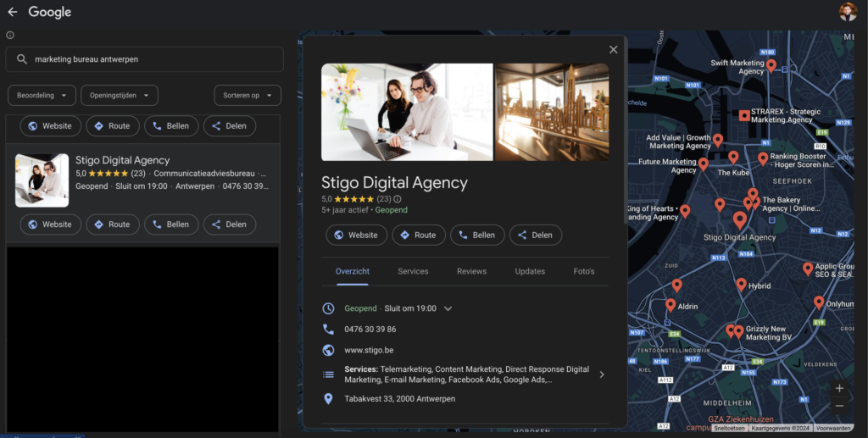Click the review info icon next to (23)
868x438 pixels.
click(398, 199)
